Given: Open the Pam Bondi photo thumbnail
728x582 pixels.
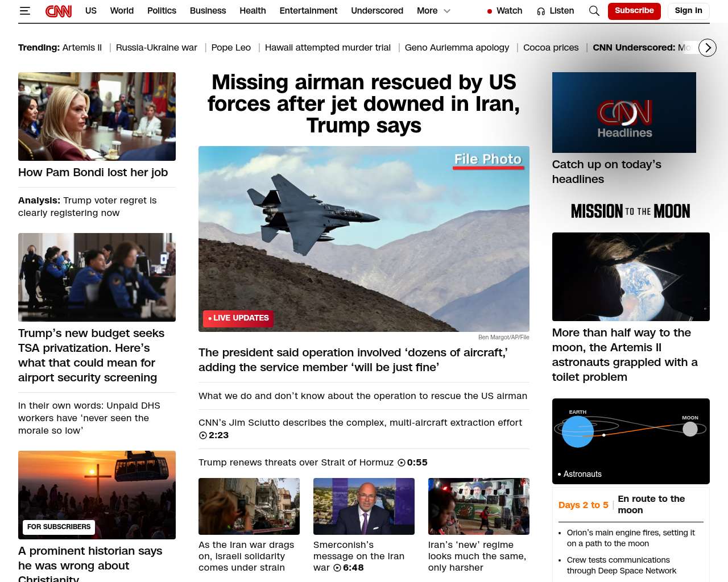Looking at the screenshot, I should point(97,117).
